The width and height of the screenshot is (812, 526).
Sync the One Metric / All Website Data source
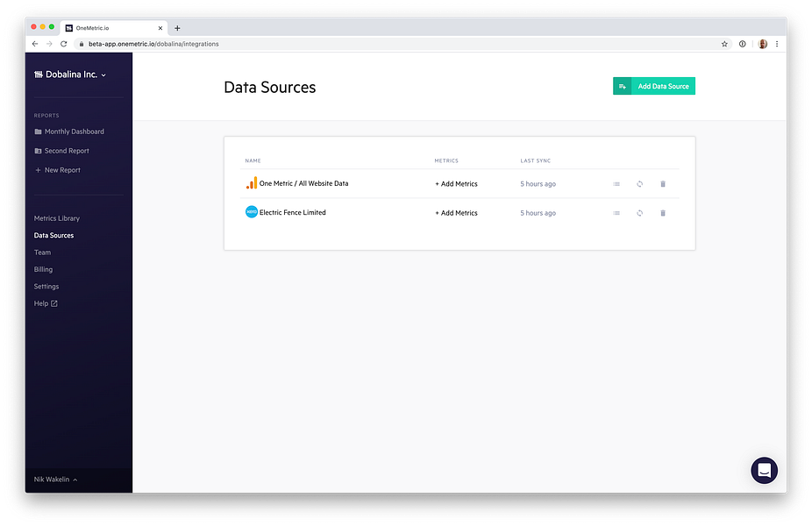point(639,184)
